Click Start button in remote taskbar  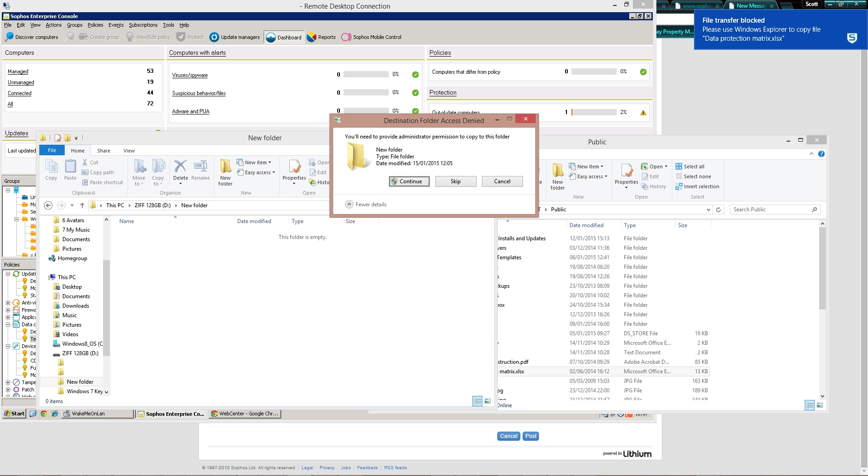pyautogui.click(x=14, y=414)
